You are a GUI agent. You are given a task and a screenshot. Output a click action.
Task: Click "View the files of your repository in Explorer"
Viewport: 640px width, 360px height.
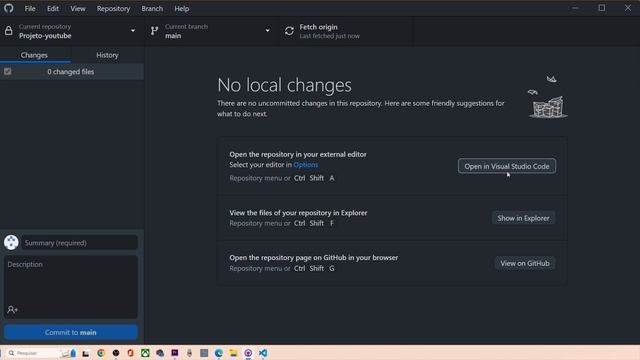click(298, 213)
